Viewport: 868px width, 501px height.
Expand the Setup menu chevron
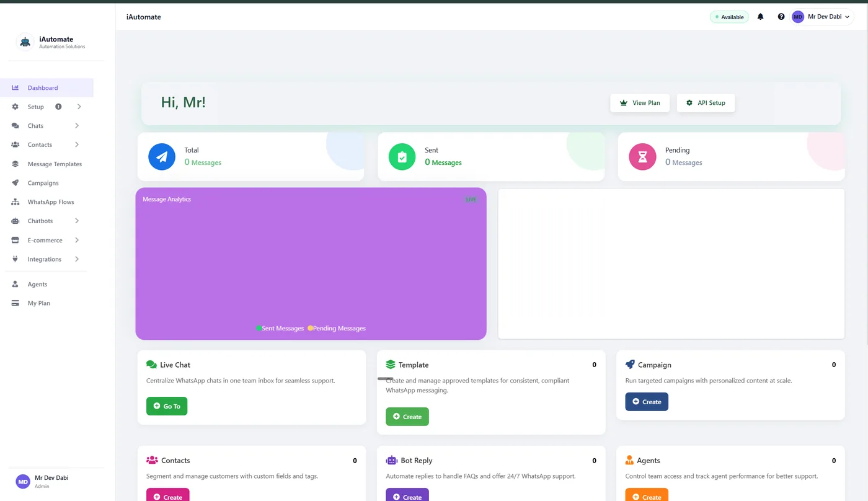point(79,107)
